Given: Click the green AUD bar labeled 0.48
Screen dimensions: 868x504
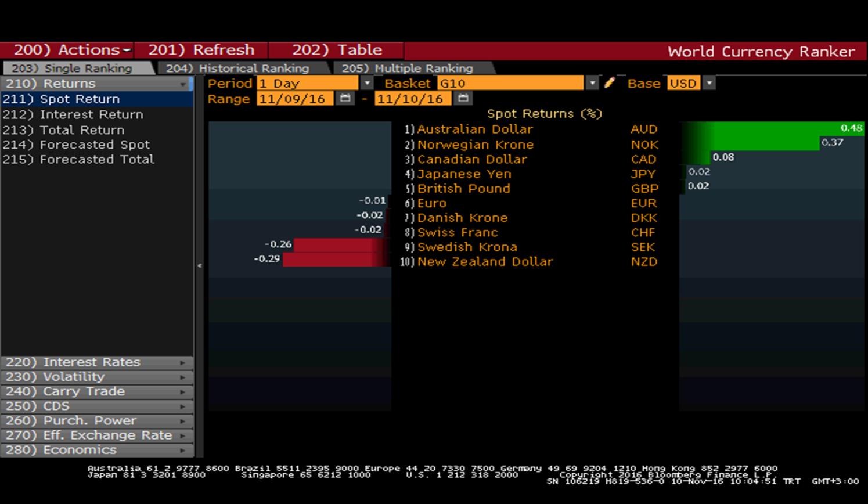Looking at the screenshot, I should [x=773, y=128].
